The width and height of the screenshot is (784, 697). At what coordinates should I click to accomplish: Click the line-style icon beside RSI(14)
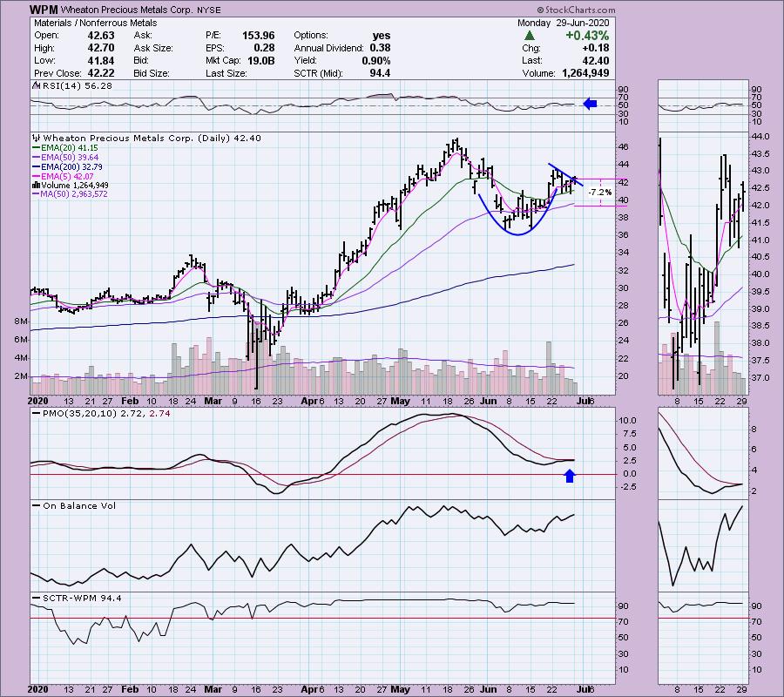click(x=36, y=85)
